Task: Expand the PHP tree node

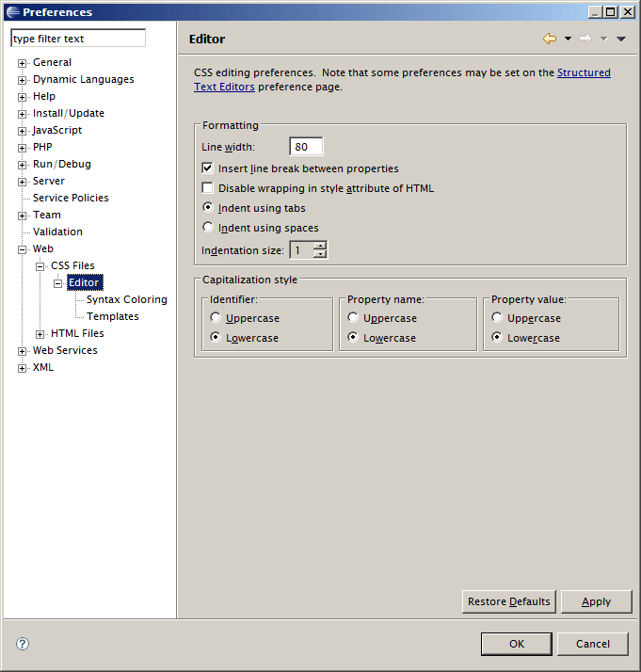Action: pos(22,148)
